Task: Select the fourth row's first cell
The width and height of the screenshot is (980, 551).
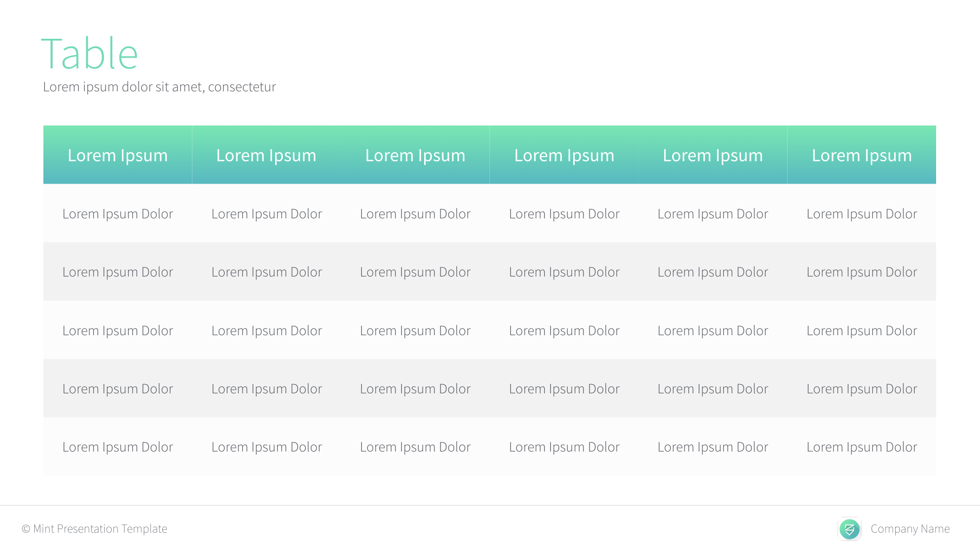Action: [x=118, y=388]
